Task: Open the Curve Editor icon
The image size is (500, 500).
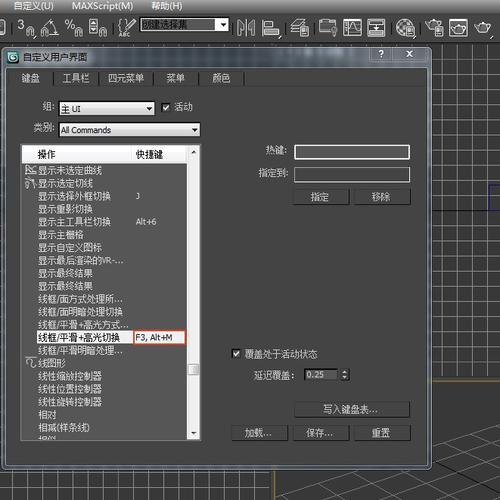Action: [x=352, y=27]
